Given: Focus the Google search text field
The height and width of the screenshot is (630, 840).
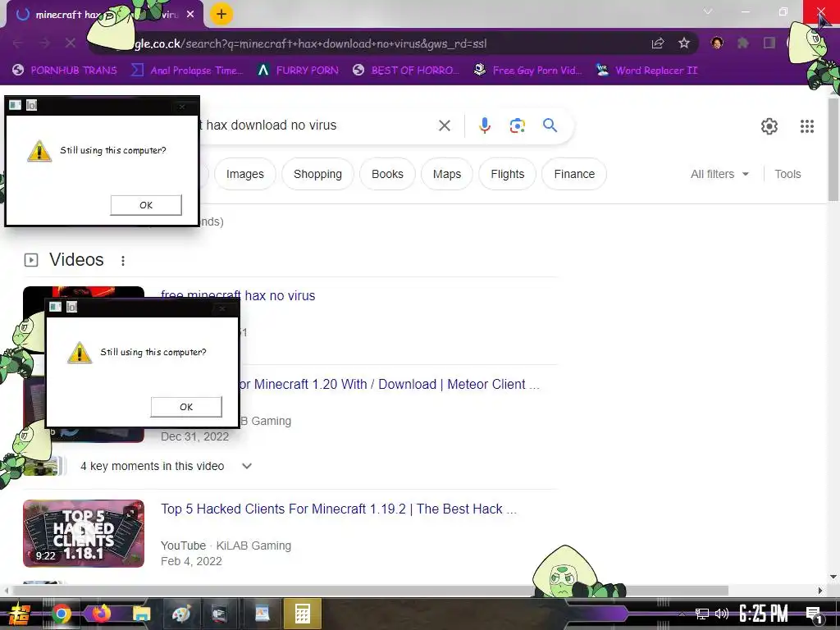Looking at the screenshot, I should pos(316,126).
